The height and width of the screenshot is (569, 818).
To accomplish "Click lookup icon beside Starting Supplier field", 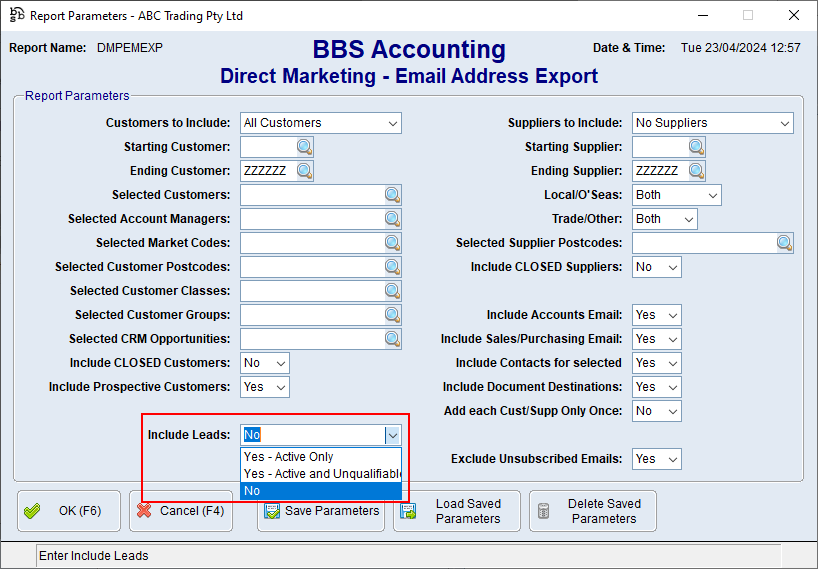I will [x=696, y=147].
